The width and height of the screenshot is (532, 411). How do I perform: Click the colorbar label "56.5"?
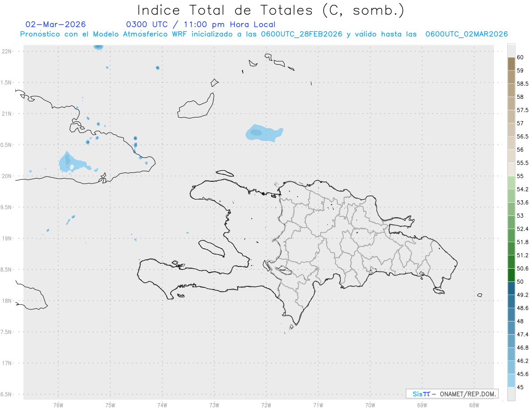pyautogui.click(x=523, y=137)
